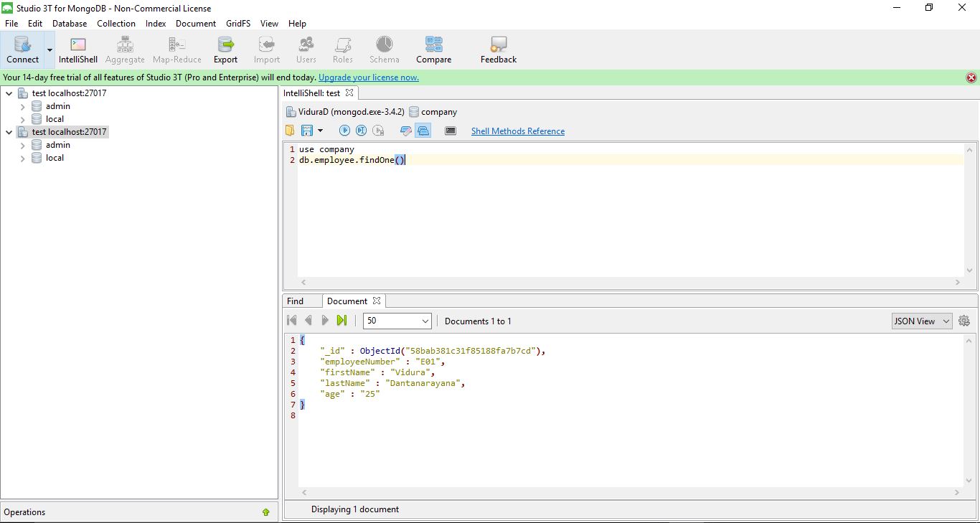980x523 pixels.
Task: Follow the Upgrade your license now link
Action: [x=369, y=77]
